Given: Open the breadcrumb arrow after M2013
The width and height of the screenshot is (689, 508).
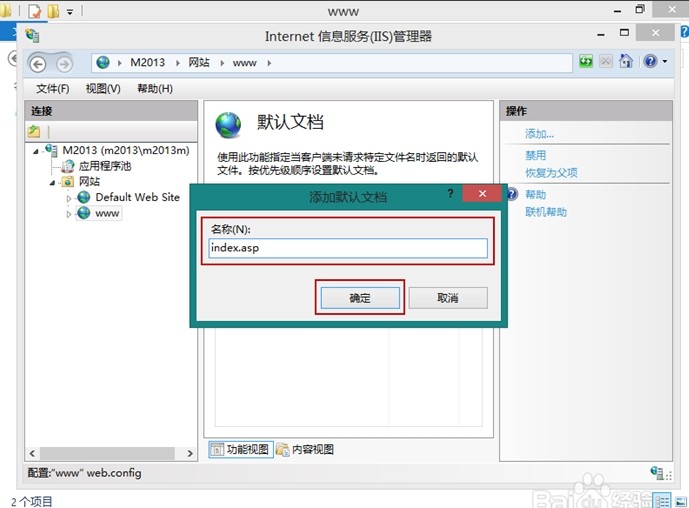Looking at the screenshot, I should [178, 63].
